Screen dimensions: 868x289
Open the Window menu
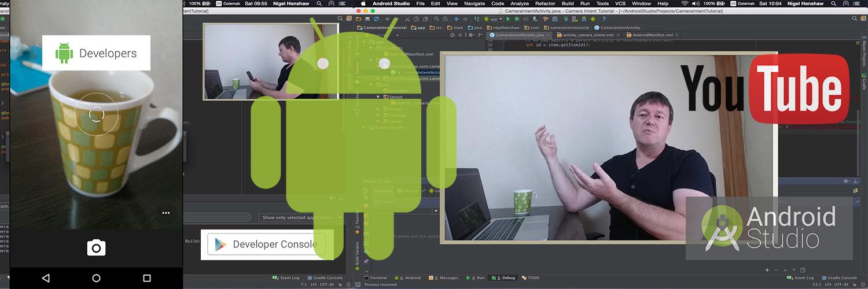(641, 3)
